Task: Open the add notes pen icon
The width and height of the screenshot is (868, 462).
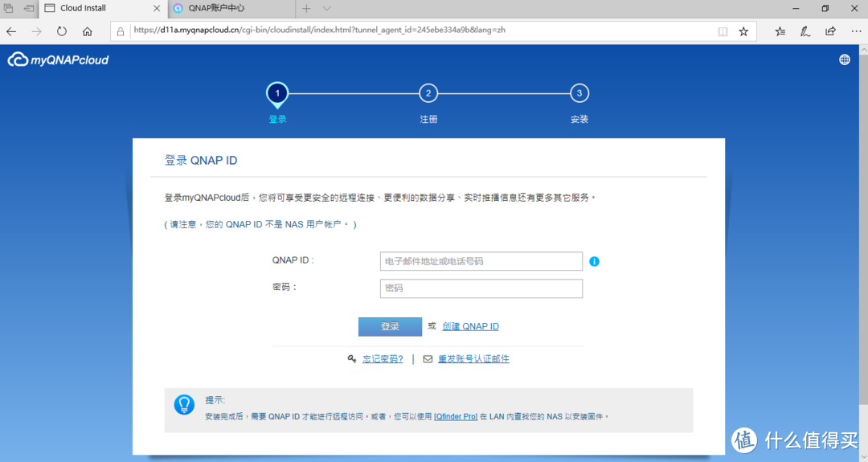Action: [x=805, y=31]
